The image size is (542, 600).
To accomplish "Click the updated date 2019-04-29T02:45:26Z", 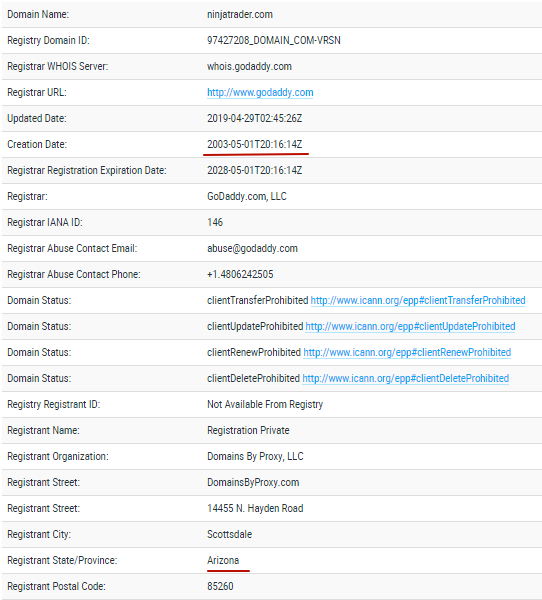I will pyautogui.click(x=255, y=118).
